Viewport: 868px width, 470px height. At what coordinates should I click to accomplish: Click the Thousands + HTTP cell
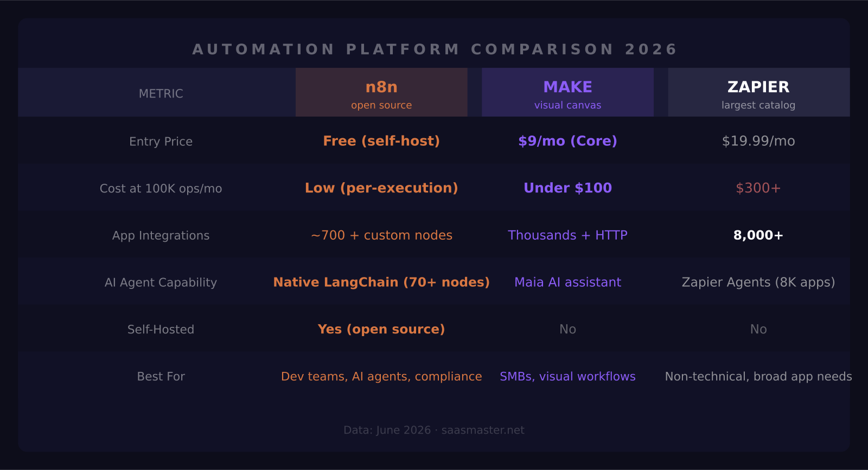567,235
